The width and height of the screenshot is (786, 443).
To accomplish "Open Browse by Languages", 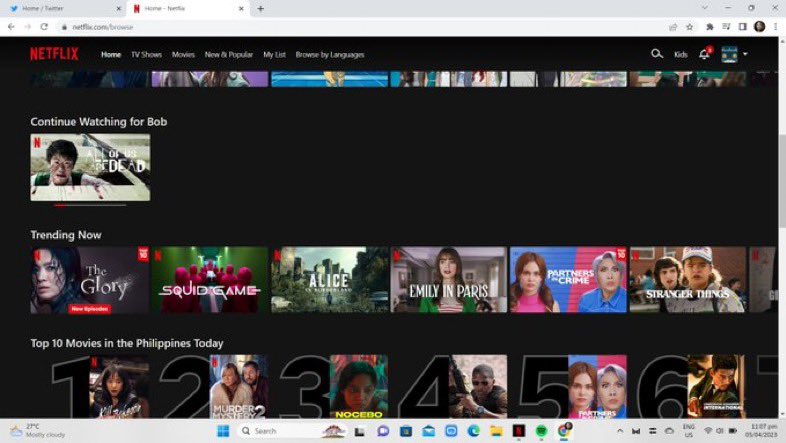I will (x=329, y=55).
